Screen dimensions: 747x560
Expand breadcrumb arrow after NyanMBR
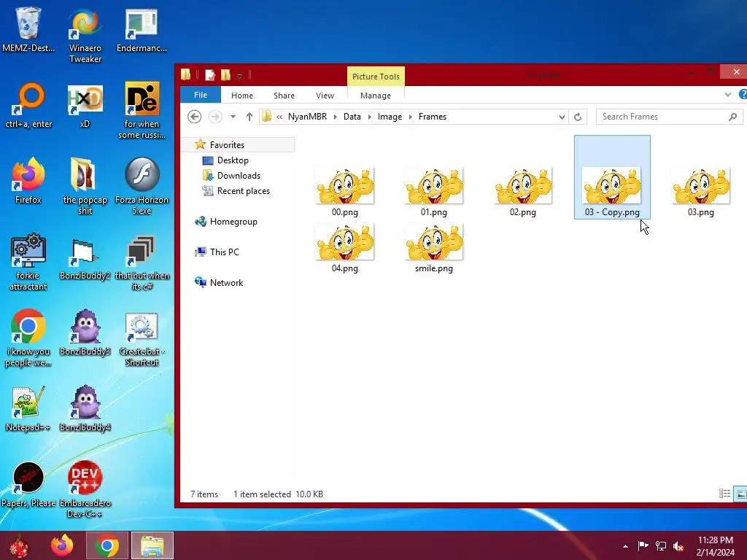[x=336, y=117]
